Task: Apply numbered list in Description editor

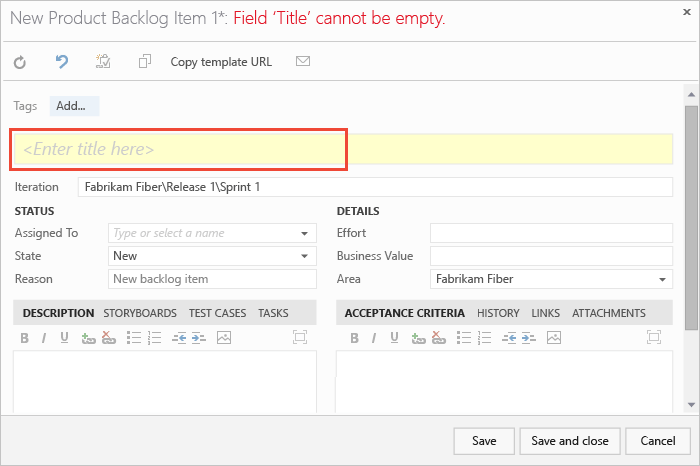Action: click(154, 338)
